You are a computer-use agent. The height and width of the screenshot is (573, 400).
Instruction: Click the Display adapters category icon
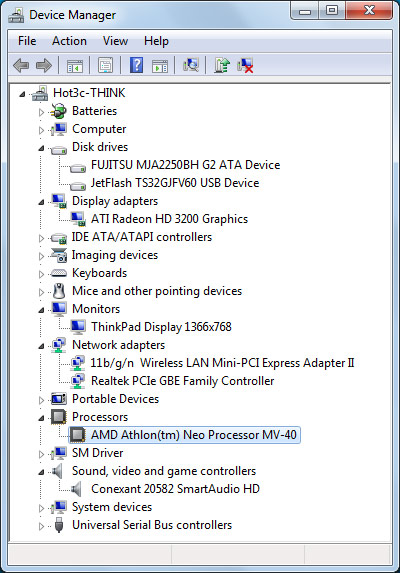(59, 201)
